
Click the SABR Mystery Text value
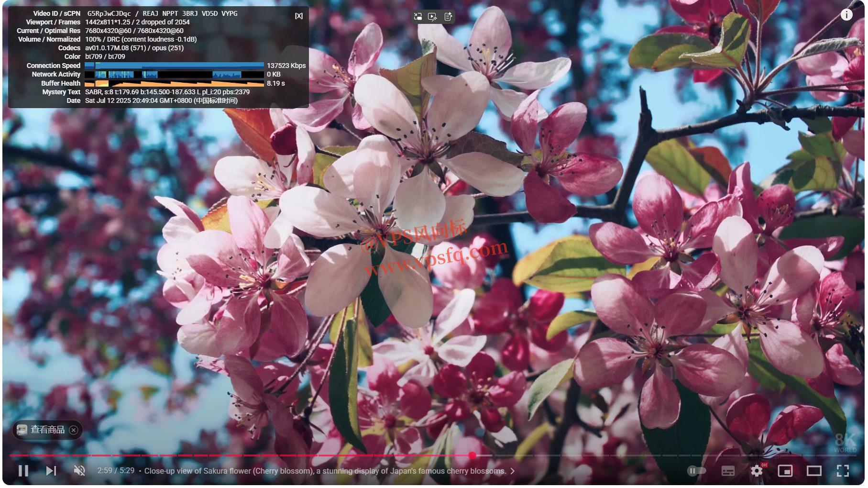(x=167, y=92)
